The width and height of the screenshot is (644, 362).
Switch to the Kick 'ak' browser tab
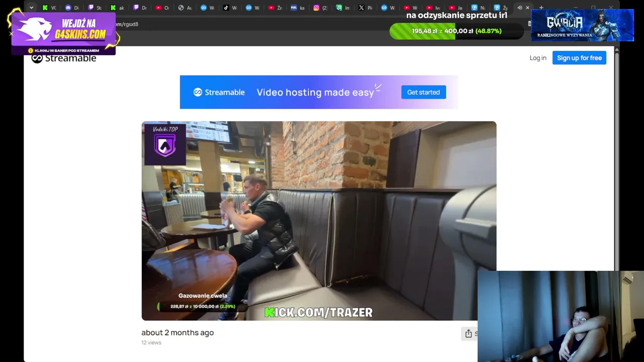pyautogui.click(x=117, y=8)
